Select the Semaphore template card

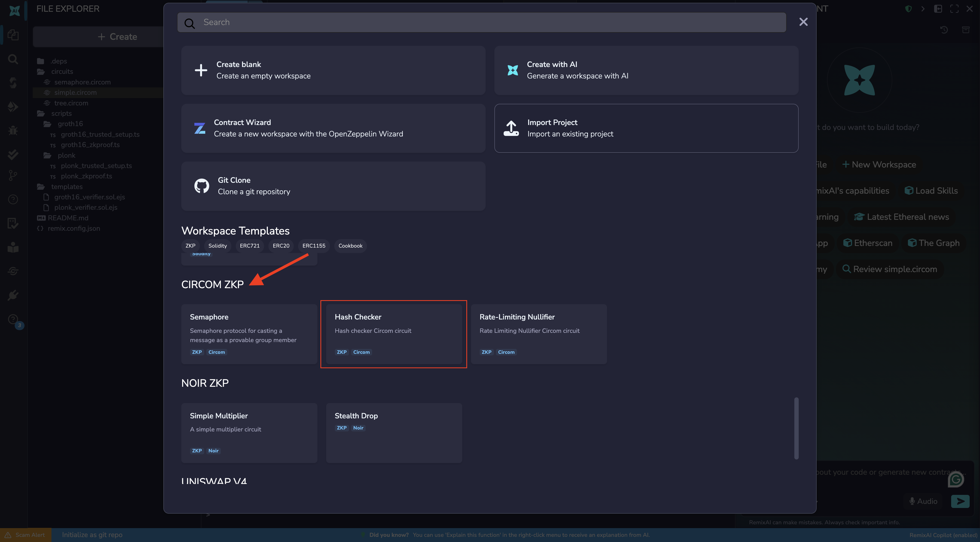pyautogui.click(x=249, y=334)
